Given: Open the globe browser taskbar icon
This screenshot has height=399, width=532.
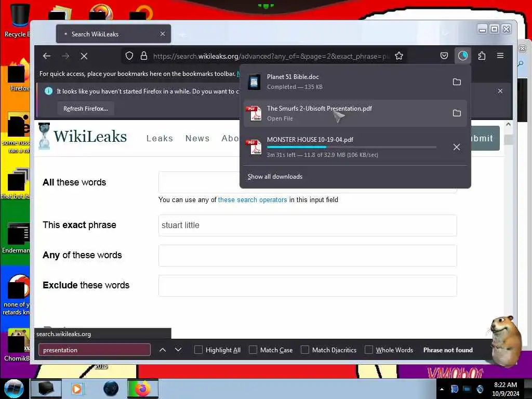Looking at the screenshot, I should [111, 389].
